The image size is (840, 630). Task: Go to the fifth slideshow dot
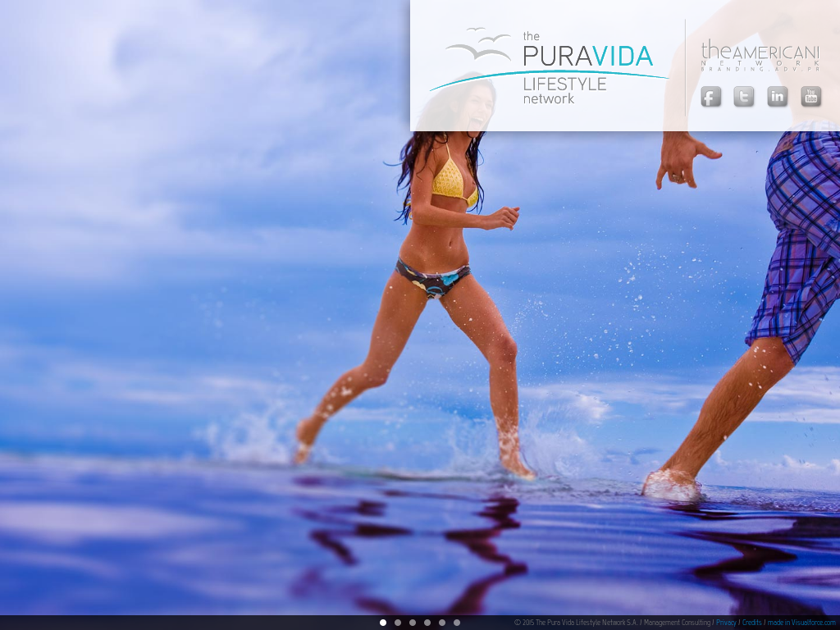pyautogui.click(x=442, y=623)
